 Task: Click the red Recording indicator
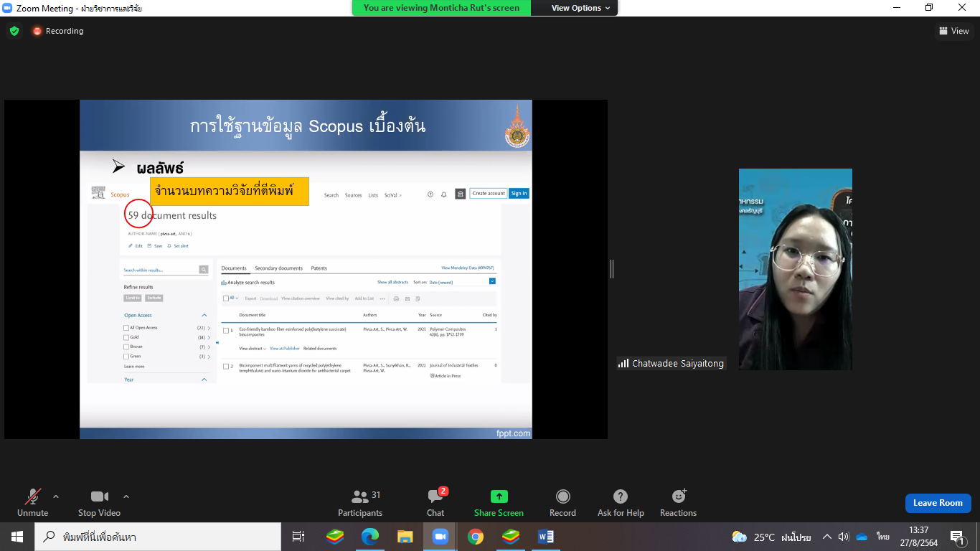(x=58, y=31)
